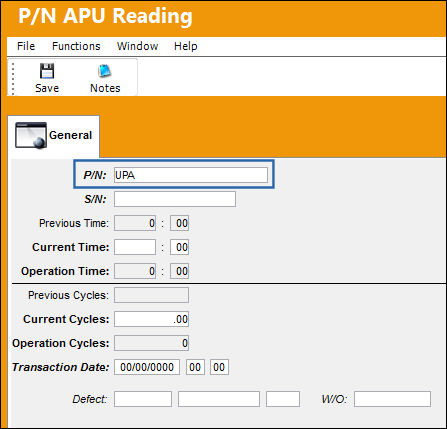Click the Previous Cycles field
The width and height of the screenshot is (447, 429).
151,295
